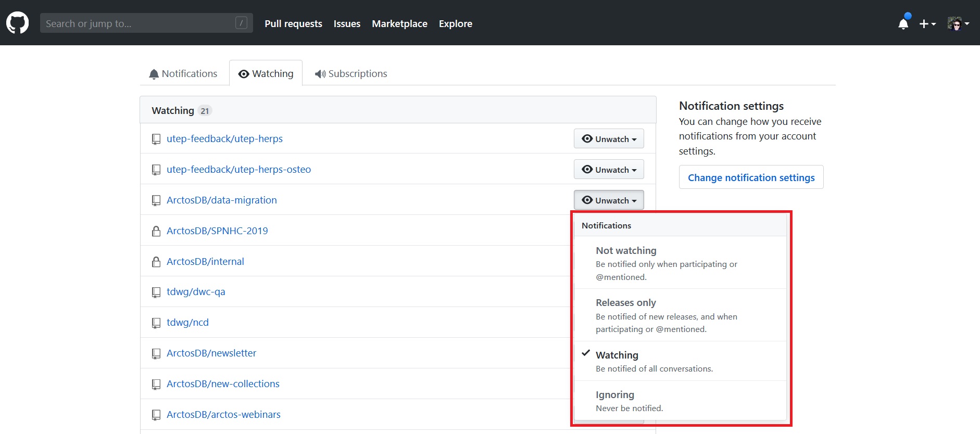Image resolution: width=980 pixels, height=434 pixels.
Task: Open tdwg/ncd repository link
Action: (187, 323)
